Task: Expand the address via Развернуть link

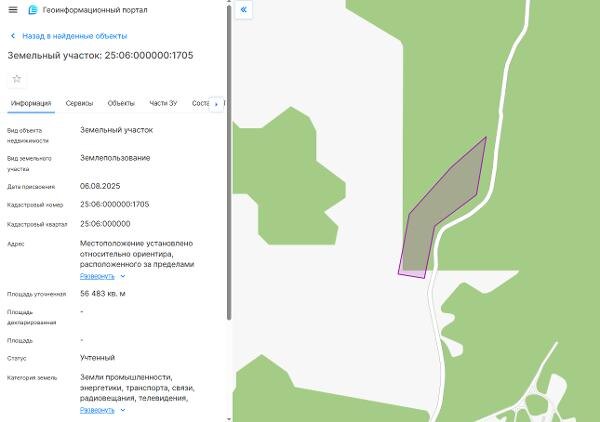Action: (x=97, y=276)
